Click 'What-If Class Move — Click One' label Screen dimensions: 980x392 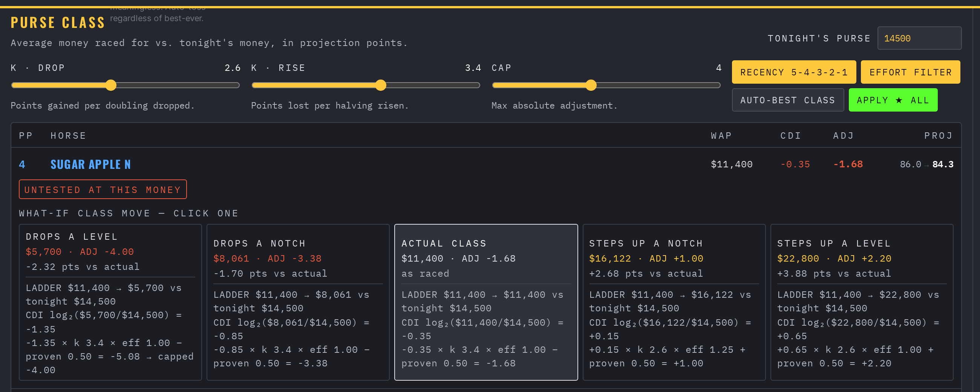click(129, 213)
